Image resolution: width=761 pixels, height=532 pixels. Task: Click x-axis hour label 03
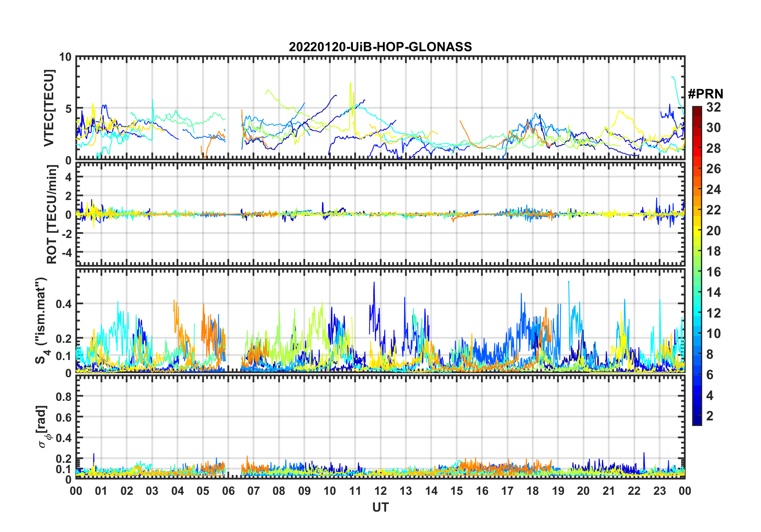[152, 491]
